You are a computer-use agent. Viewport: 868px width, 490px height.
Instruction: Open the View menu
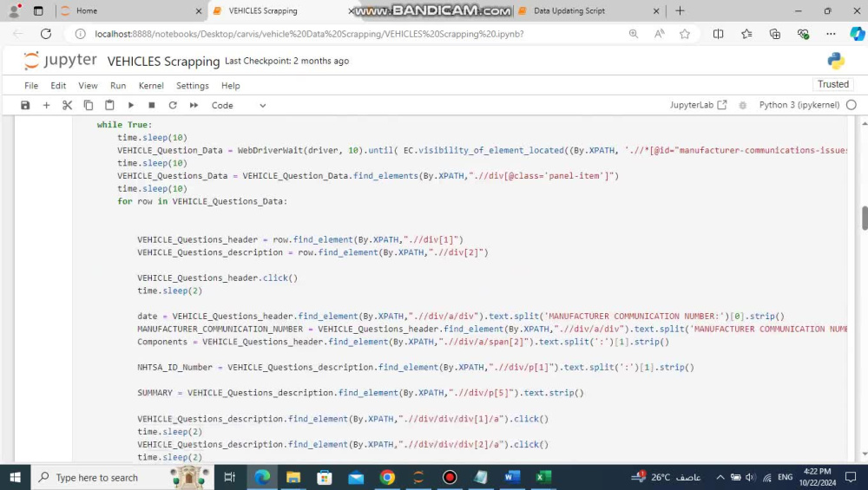88,86
